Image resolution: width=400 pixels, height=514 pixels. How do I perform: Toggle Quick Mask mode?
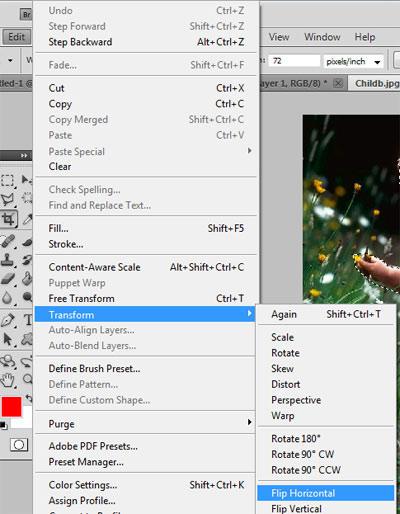[x=19, y=445]
